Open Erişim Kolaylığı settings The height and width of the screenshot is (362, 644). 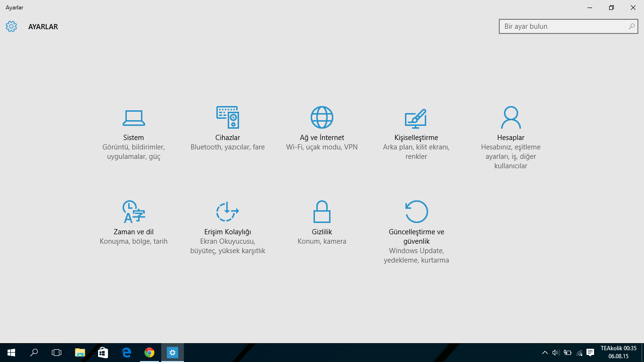228,228
